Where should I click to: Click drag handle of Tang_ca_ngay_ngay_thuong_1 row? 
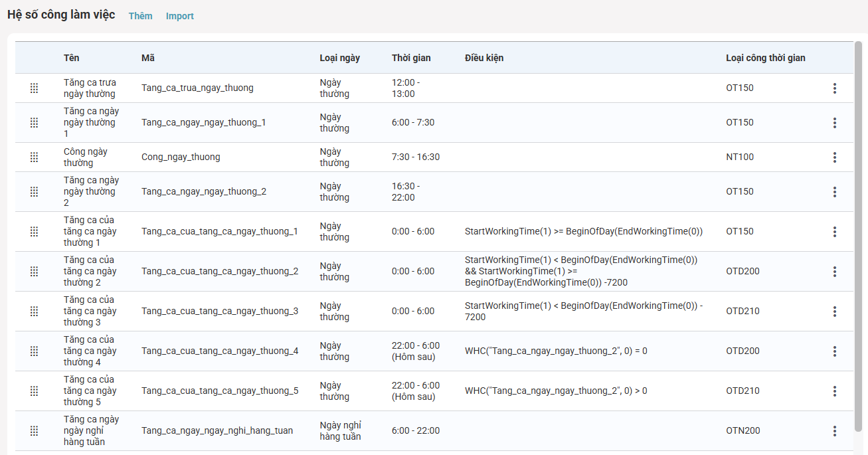(34, 123)
